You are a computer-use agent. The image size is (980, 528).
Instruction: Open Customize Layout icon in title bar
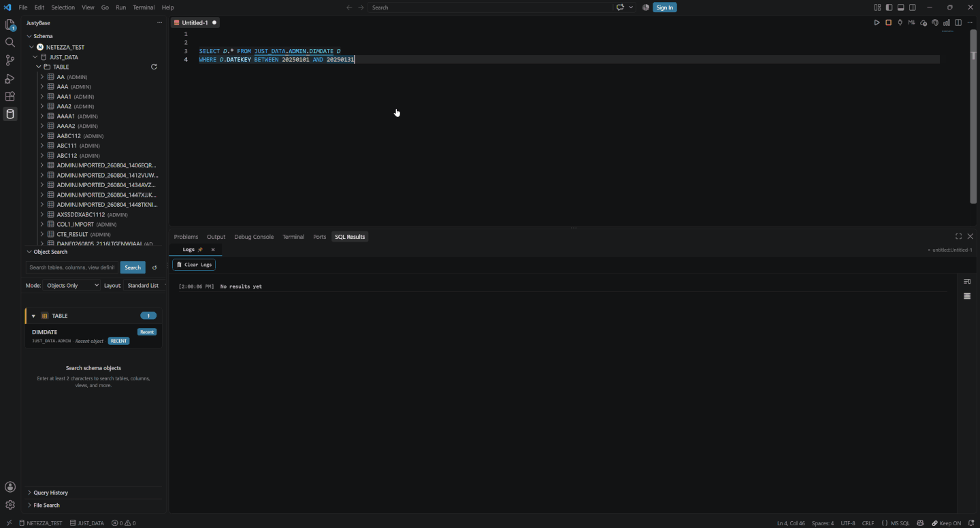(877, 7)
